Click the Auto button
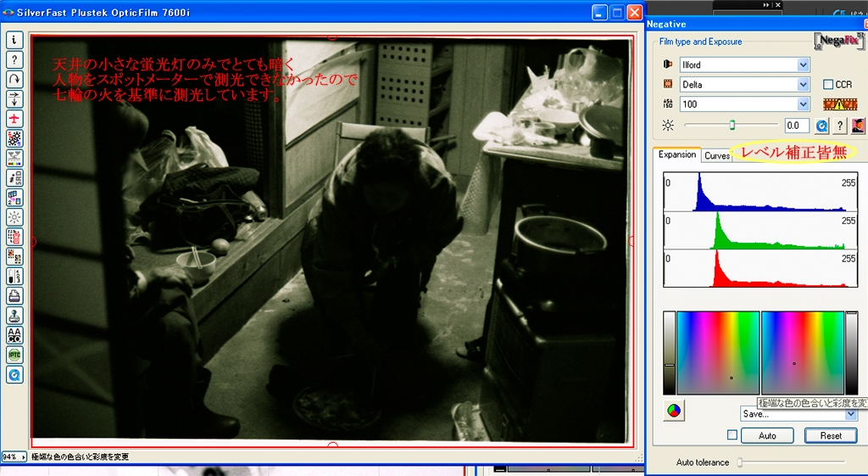 coord(767,435)
